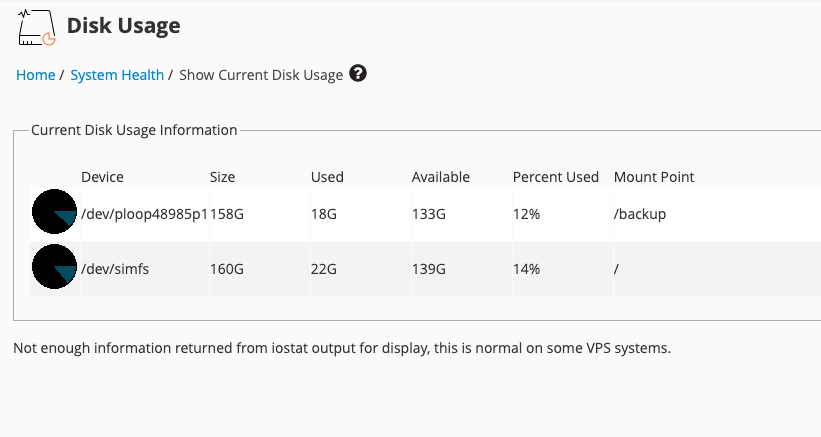Select the Percent Used column header

tap(555, 177)
